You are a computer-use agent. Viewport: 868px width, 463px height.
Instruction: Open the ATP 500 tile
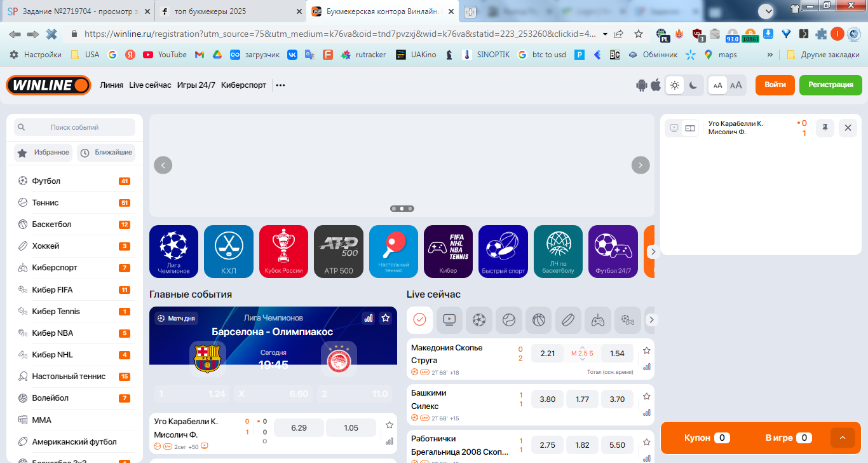point(339,252)
